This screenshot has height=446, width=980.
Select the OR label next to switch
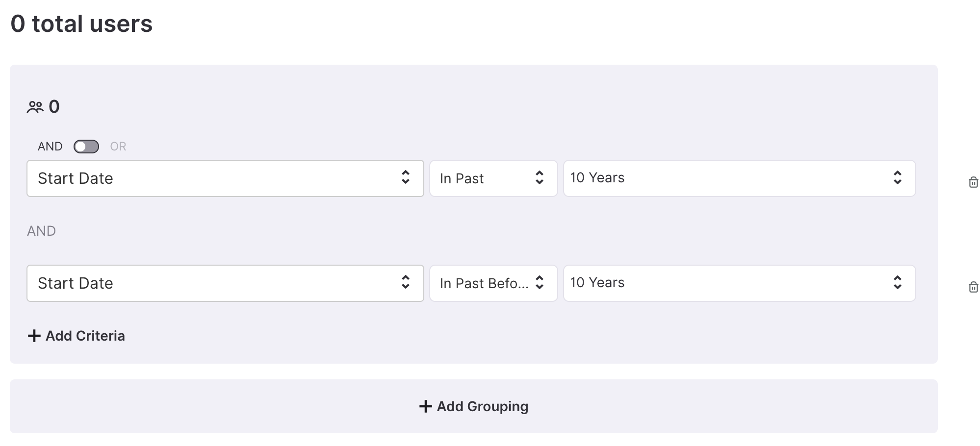pyautogui.click(x=118, y=147)
